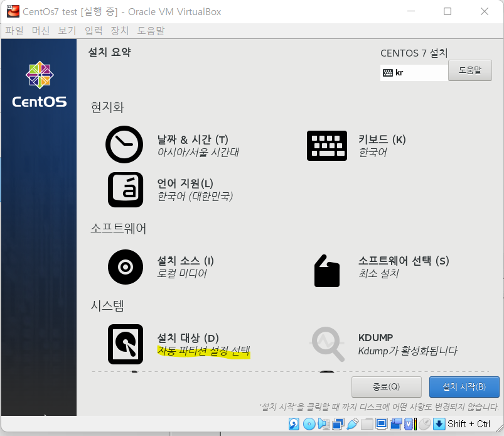
Task: Open 키보드 (K) settings
Action: (x=382, y=139)
